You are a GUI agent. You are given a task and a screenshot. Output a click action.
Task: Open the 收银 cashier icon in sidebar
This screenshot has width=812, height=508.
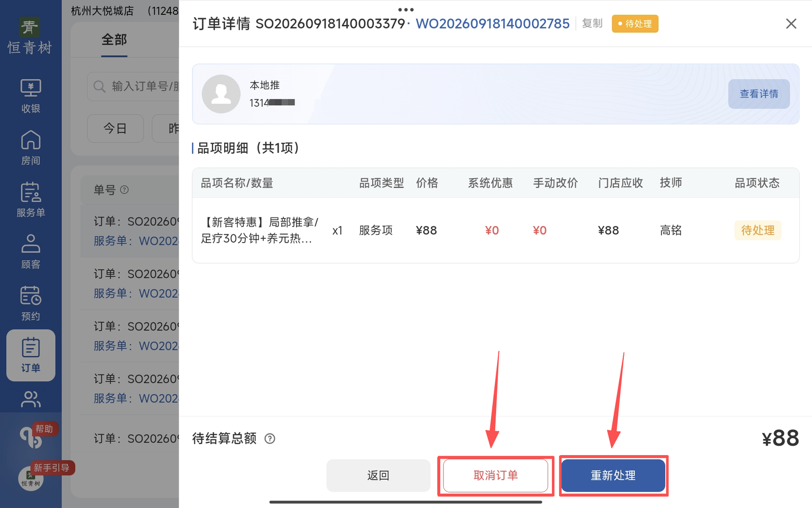pyautogui.click(x=31, y=96)
